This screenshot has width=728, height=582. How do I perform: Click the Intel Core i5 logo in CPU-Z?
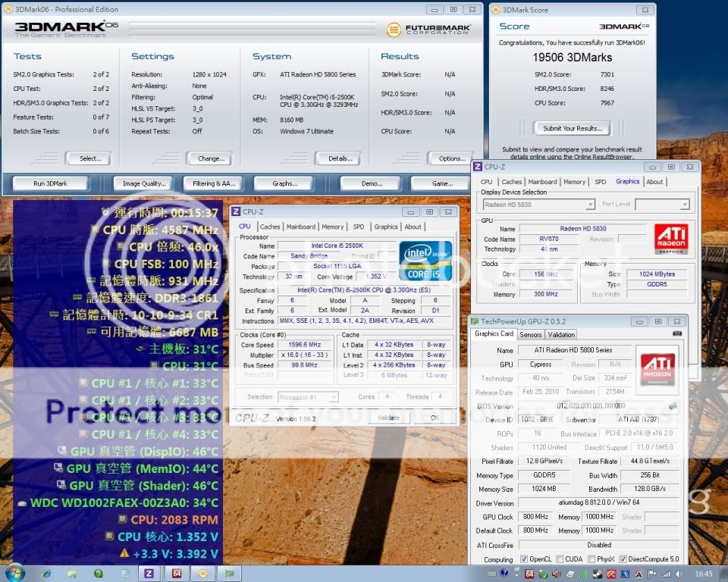coord(425,261)
